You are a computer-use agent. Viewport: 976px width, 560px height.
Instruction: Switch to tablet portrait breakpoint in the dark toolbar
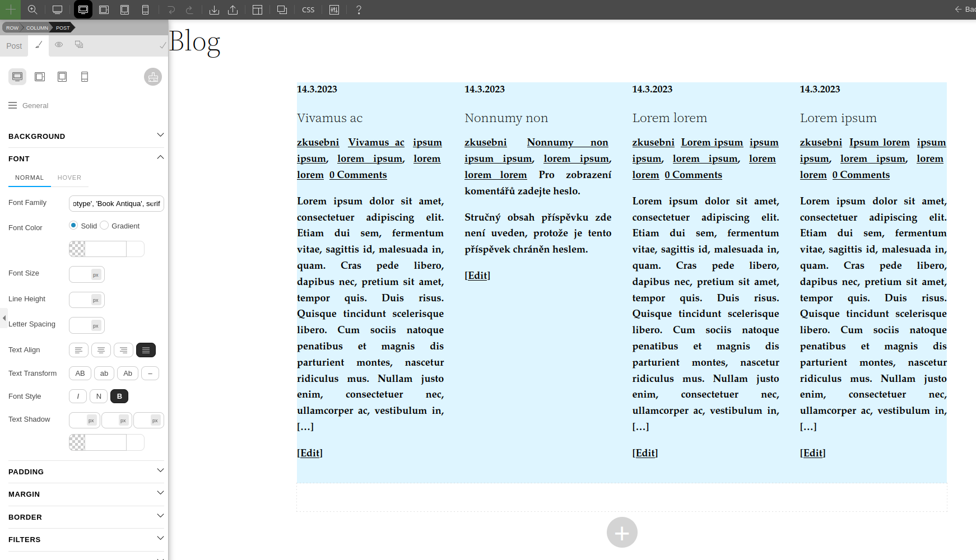point(124,10)
